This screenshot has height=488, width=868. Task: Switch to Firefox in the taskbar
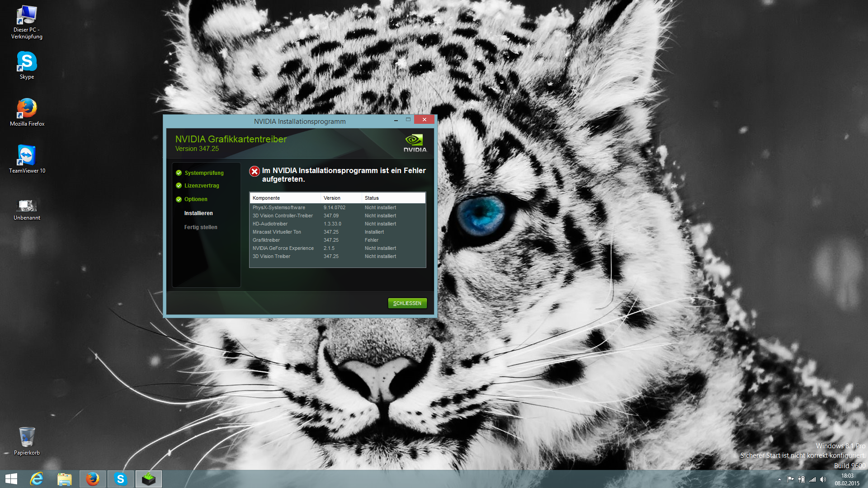(93, 479)
